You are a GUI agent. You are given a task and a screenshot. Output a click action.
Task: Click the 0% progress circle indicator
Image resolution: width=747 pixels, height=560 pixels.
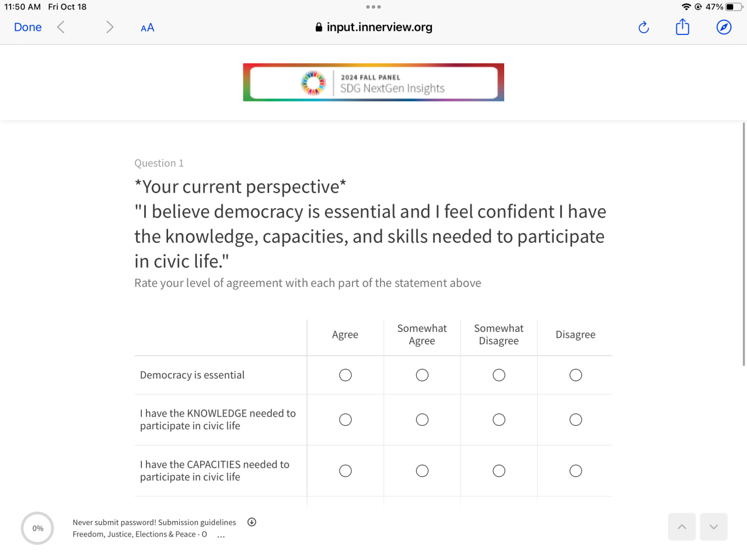point(37,528)
